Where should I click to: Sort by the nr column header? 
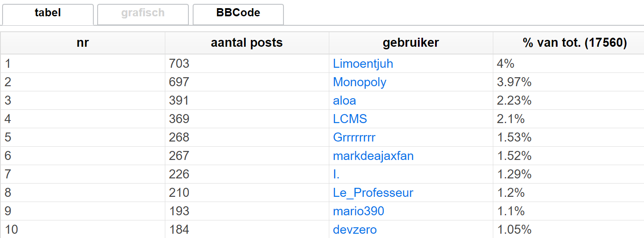pos(83,43)
